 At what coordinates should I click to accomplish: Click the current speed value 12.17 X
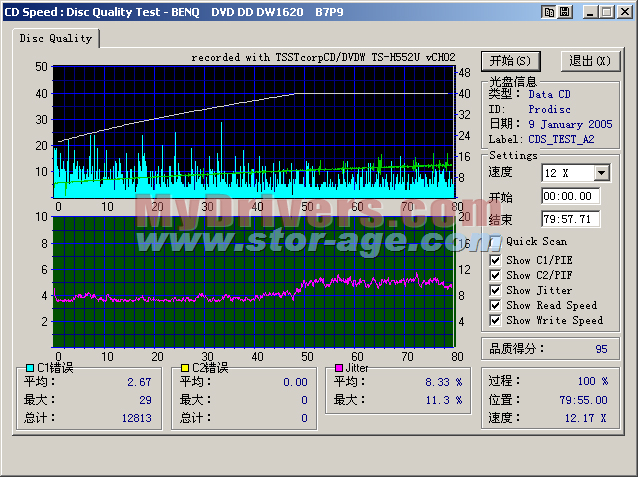[x=586, y=418]
